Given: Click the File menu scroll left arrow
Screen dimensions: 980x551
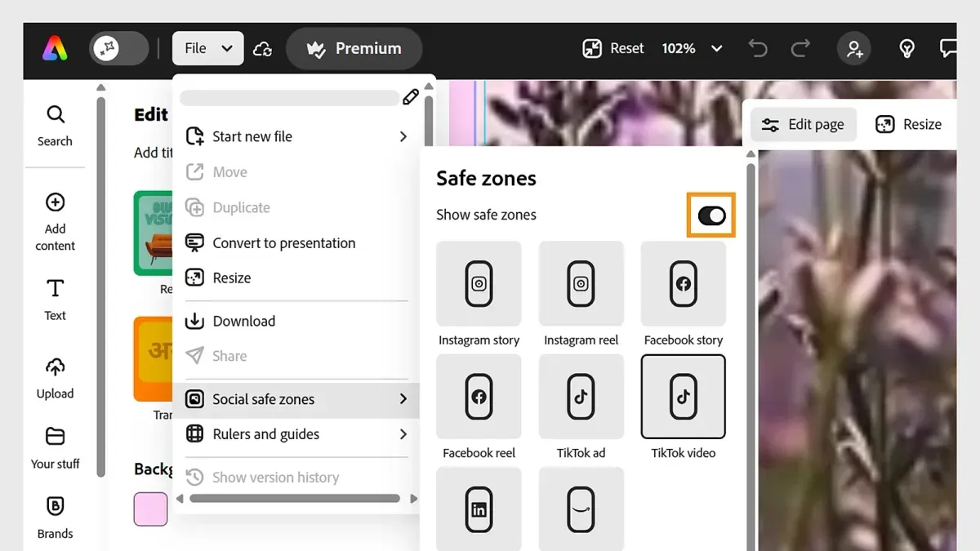Looking at the screenshot, I should [x=180, y=498].
